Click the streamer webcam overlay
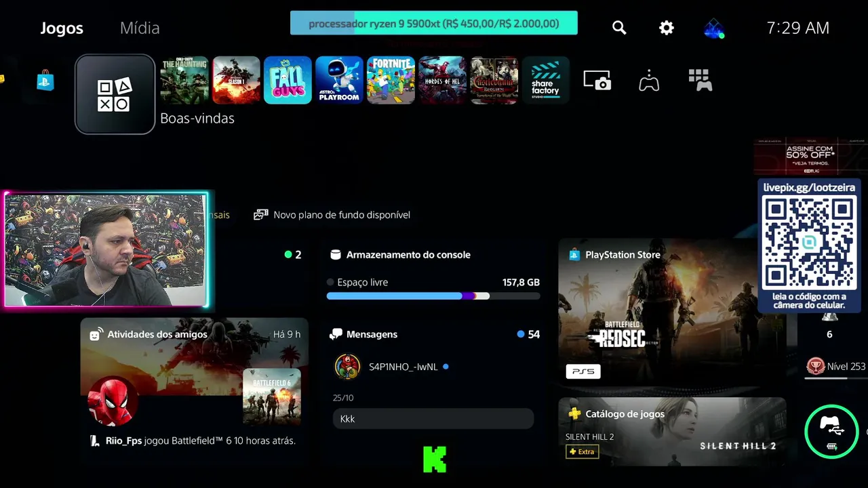Image resolution: width=868 pixels, height=488 pixels. click(x=106, y=250)
